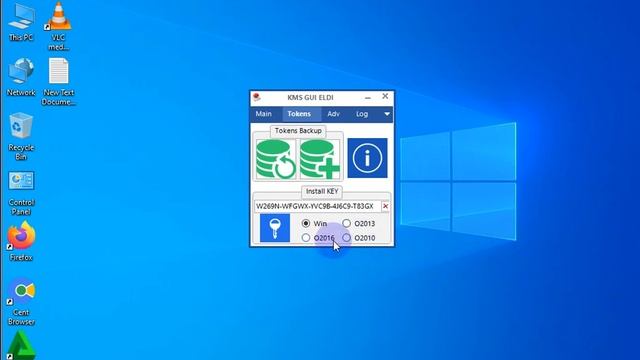Click the KMS GUI ELDI title bar icon
640x360 pixels.
point(257,97)
